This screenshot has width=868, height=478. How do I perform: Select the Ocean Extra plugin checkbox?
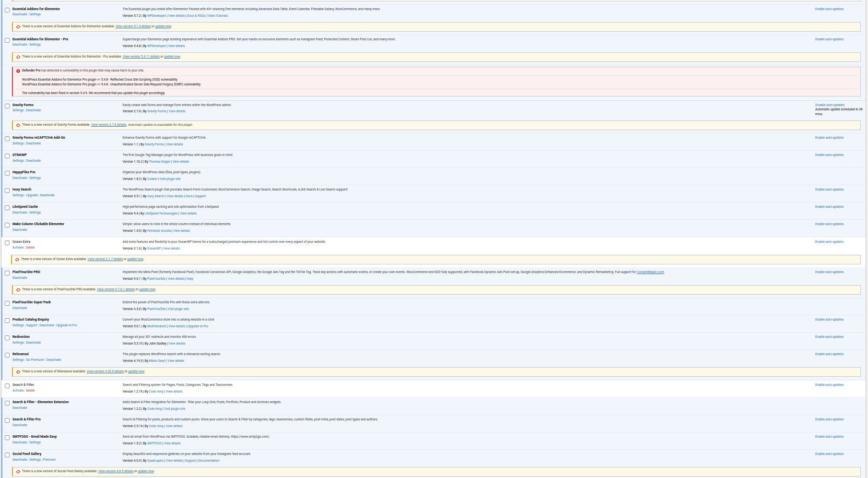click(7, 243)
